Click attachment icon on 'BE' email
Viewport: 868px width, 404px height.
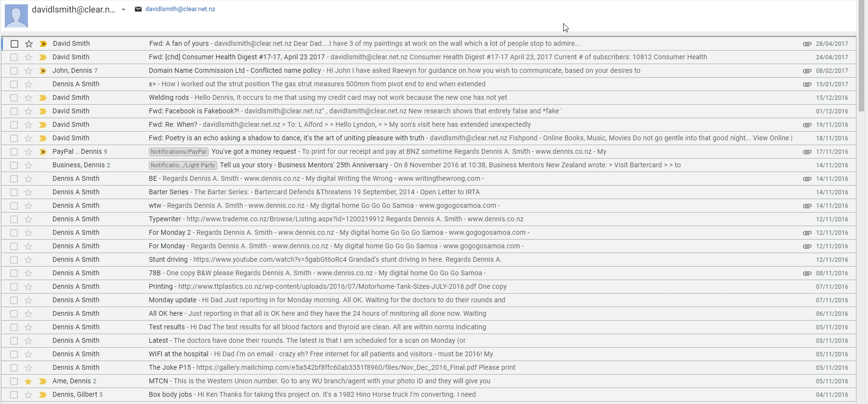coord(807,179)
